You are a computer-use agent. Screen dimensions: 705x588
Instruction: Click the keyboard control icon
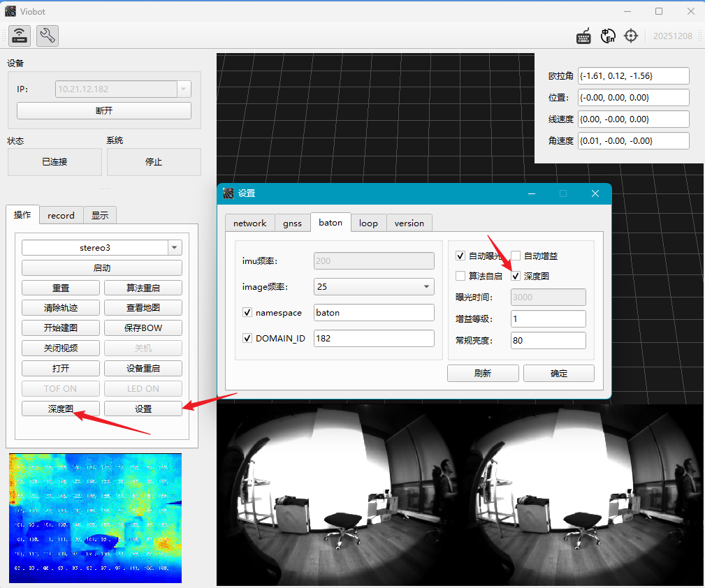point(583,36)
